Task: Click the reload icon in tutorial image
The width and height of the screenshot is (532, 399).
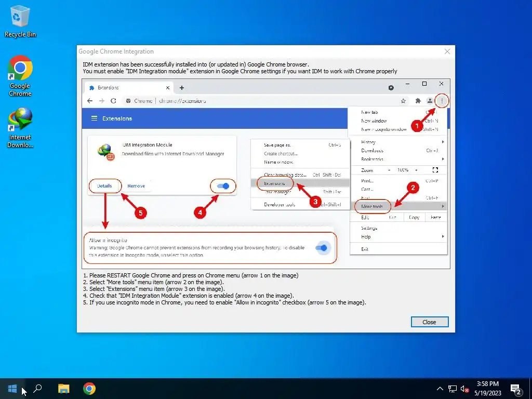Action: coord(114,101)
